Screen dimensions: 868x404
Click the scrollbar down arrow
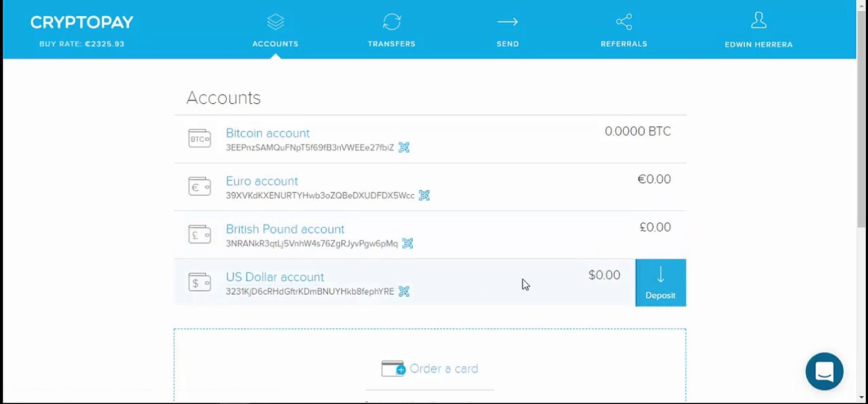[x=862, y=398]
